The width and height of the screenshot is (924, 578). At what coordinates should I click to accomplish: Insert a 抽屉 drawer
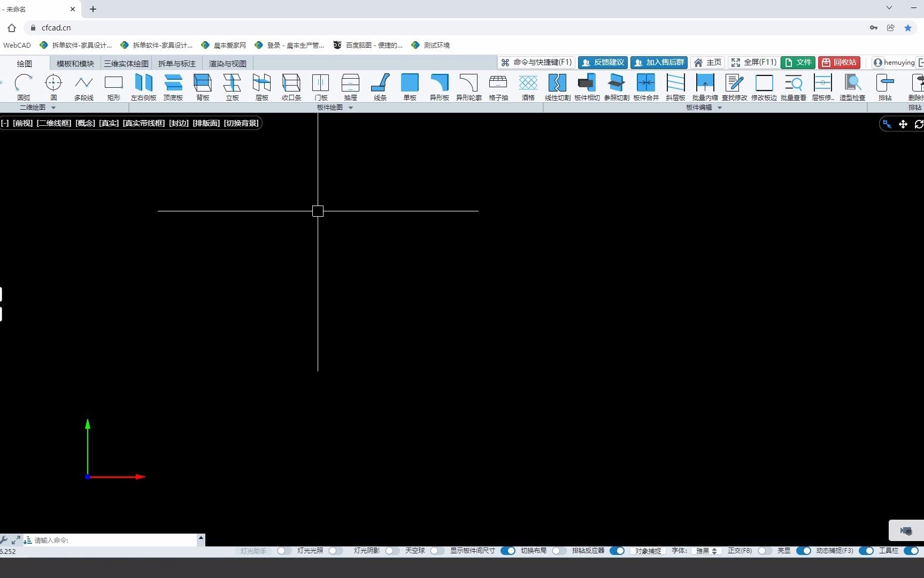350,87
